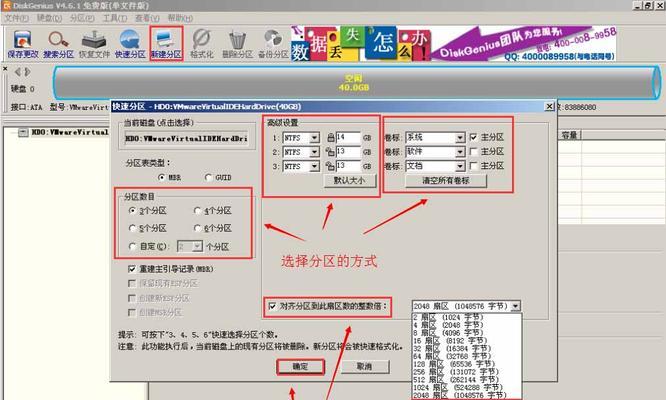The image size is (666, 400).
Task: Open file system dropdown for partition 3
Action: tap(314, 166)
